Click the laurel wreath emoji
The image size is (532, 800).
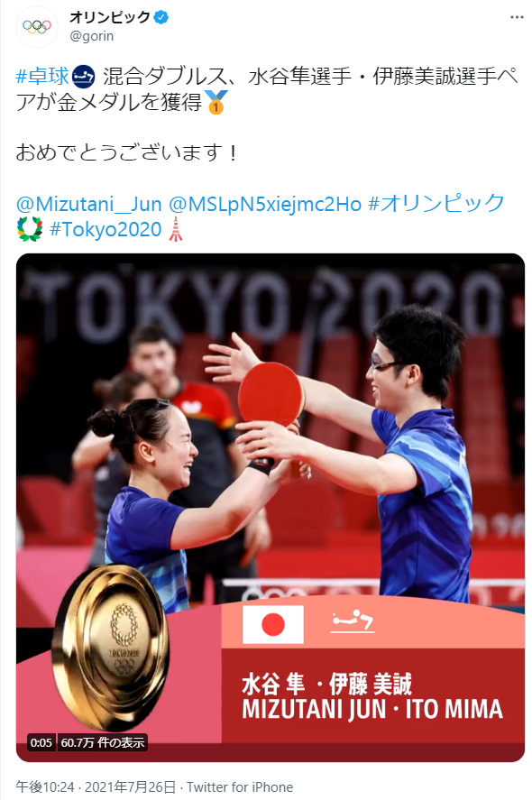[x=30, y=229]
